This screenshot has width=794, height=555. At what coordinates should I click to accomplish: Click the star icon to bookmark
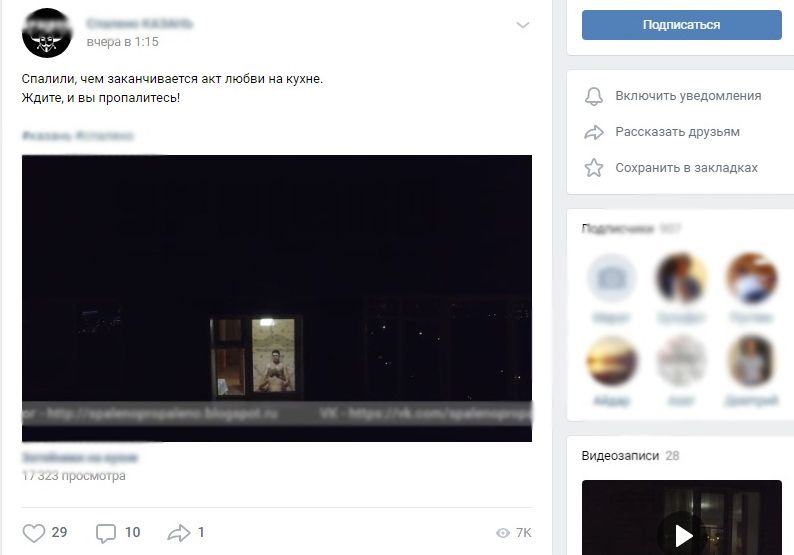coord(594,168)
